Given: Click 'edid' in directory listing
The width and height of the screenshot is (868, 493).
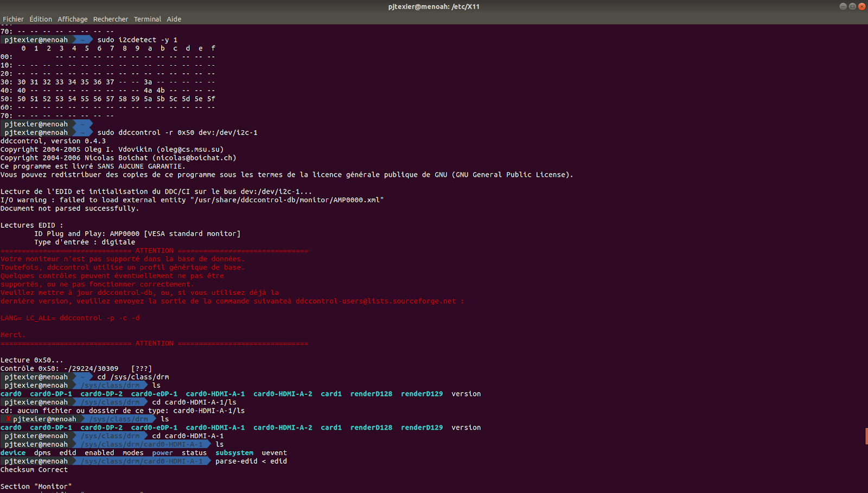Looking at the screenshot, I should pos(68,453).
